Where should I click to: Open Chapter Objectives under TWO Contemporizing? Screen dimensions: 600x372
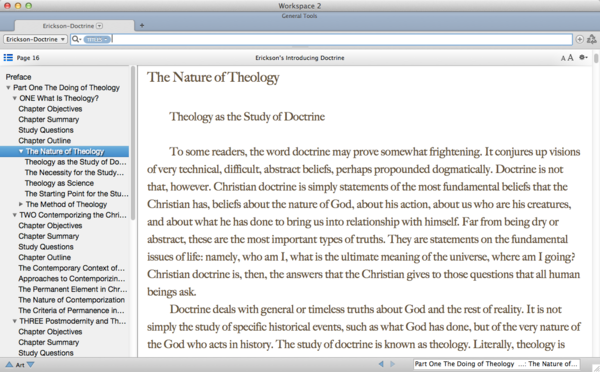coord(50,226)
